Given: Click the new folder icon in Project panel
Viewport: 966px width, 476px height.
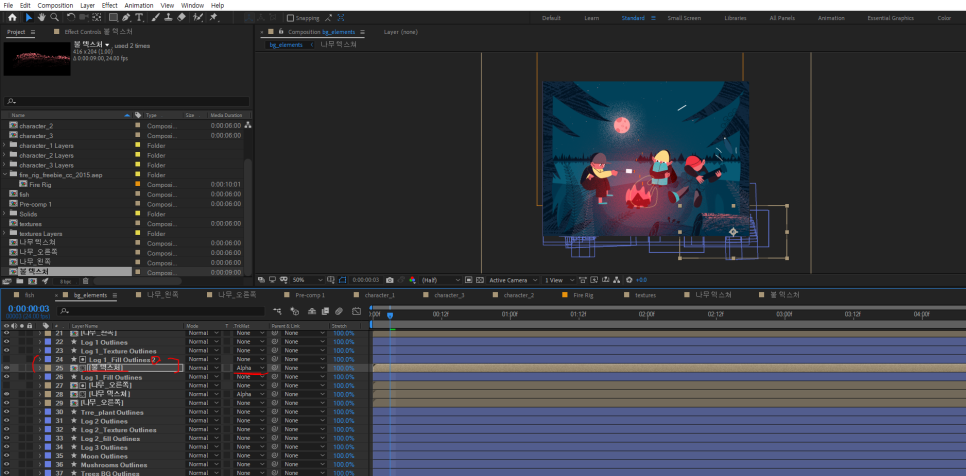Looking at the screenshot, I should (x=20, y=281).
